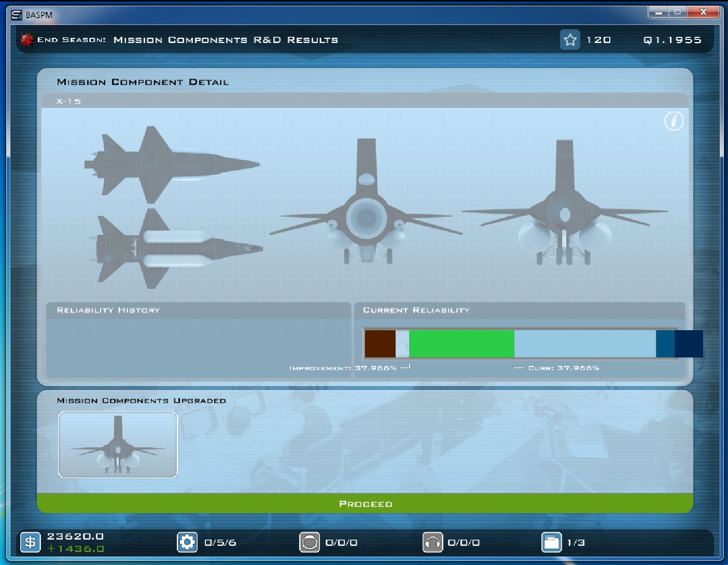Click the X-15 component name header
Viewport: 728px width, 565px height.
pos(69,101)
